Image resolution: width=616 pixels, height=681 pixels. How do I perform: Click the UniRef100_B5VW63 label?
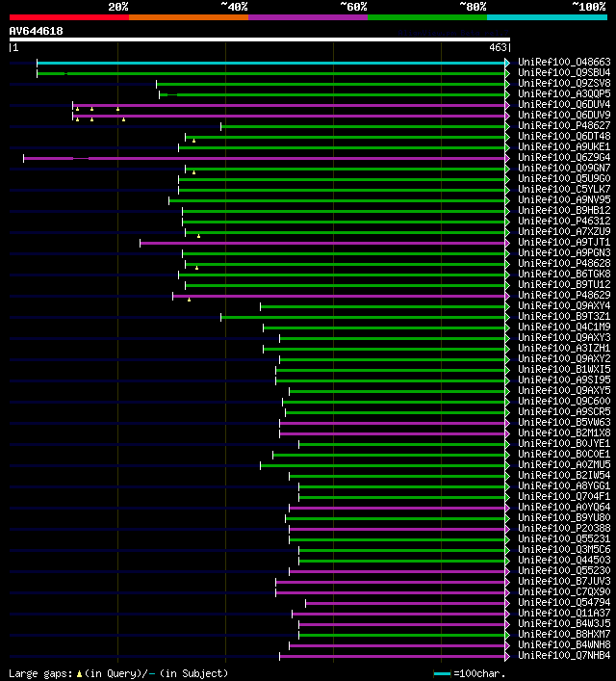point(564,423)
